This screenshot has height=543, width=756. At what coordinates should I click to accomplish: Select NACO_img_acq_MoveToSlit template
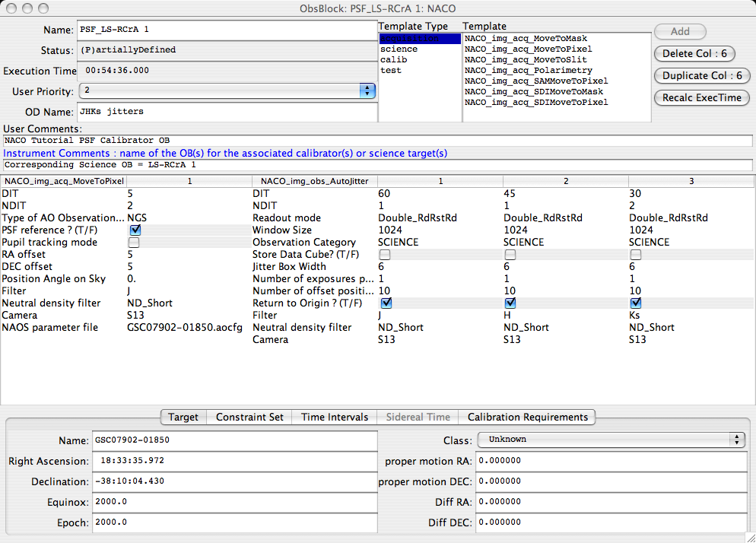click(557, 60)
